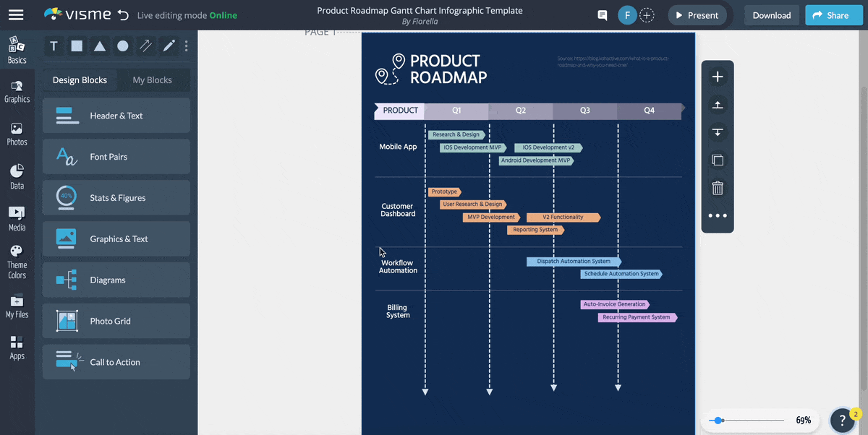The image size is (868, 435).
Task: Open the comments icon in top bar
Action: click(603, 15)
